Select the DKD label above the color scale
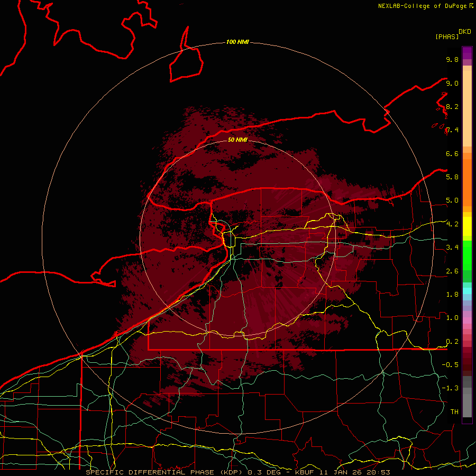This screenshot has width=476, height=476. click(465, 32)
